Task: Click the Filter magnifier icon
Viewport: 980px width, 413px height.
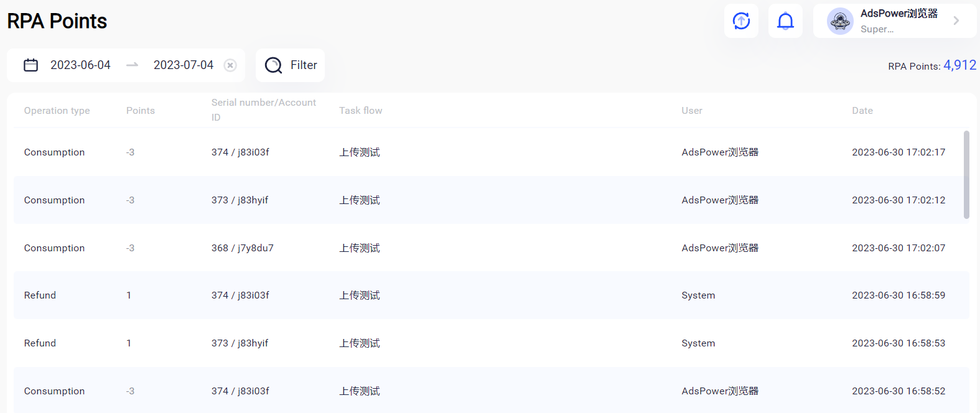Action: (x=273, y=65)
